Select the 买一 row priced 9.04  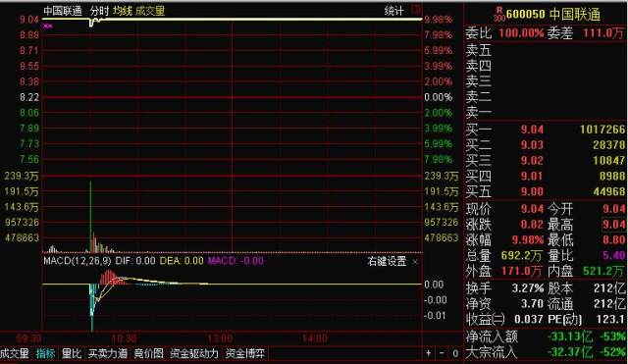(546, 130)
